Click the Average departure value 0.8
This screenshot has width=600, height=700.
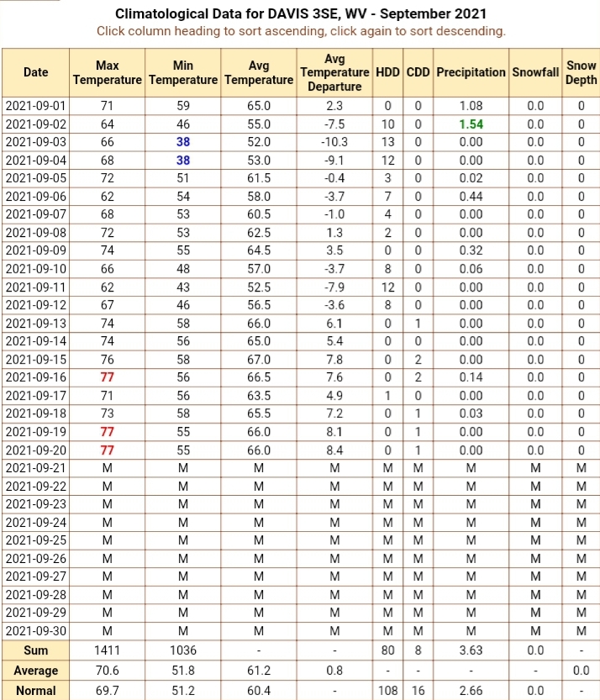(x=334, y=671)
